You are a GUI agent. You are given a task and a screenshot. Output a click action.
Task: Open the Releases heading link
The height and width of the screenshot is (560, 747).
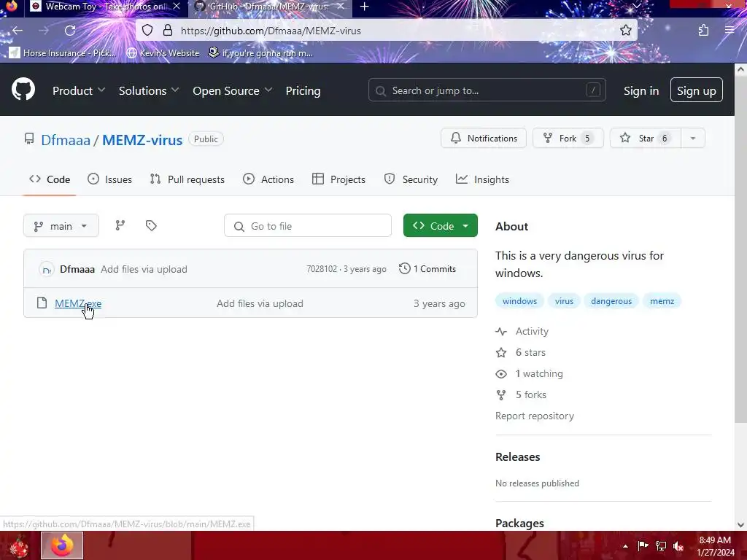point(518,456)
